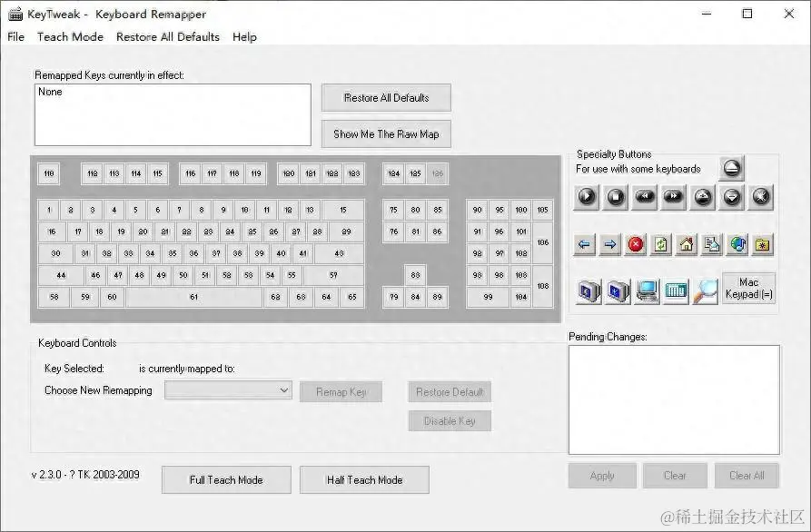This screenshot has width=811, height=532.
Task: Select the tall numpad key 106
Action: tap(542, 242)
